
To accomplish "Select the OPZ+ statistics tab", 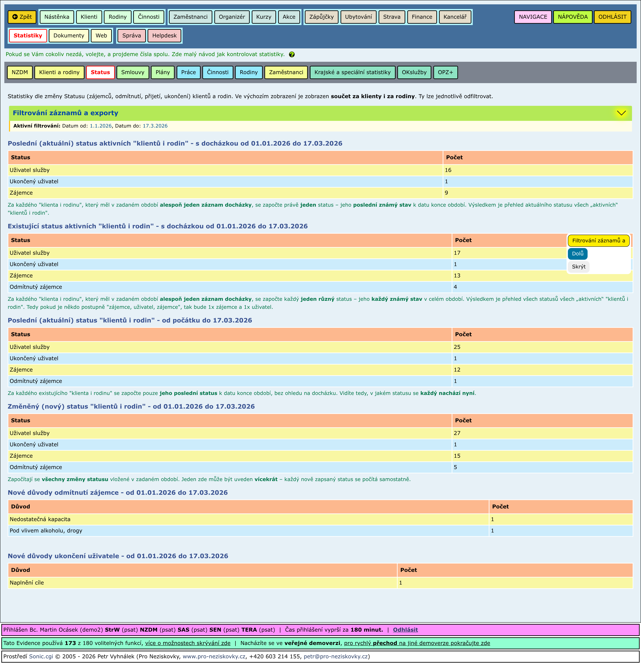I will 445,72.
